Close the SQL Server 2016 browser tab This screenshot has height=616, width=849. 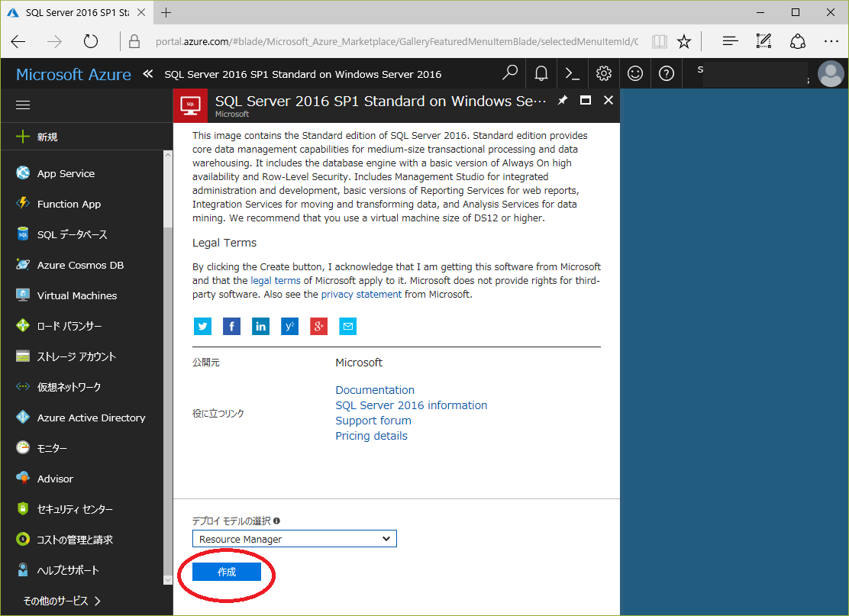click(141, 12)
